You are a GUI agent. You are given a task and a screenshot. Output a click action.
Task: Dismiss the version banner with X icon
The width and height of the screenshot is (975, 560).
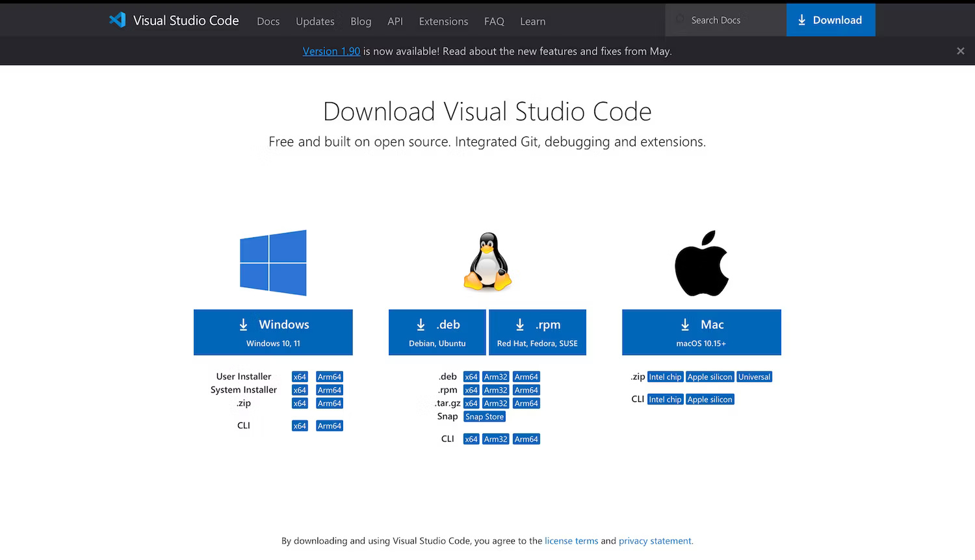pyautogui.click(x=960, y=51)
